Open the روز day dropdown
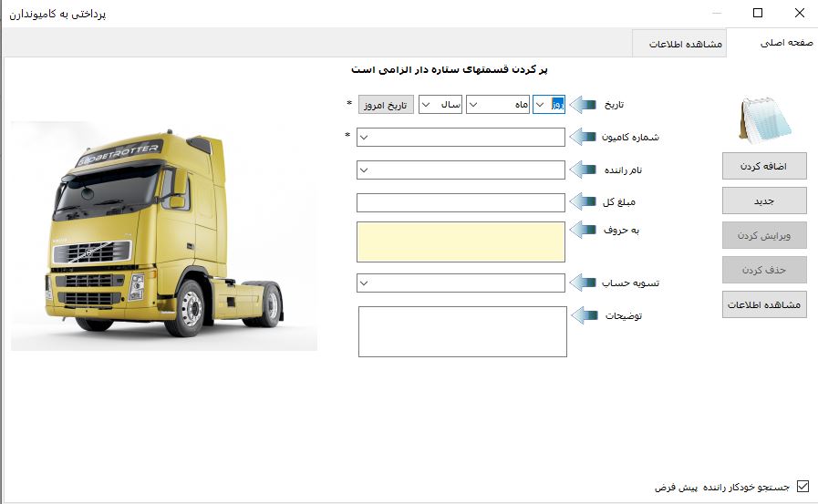The width and height of the screenshot is (818, 504). coord(540,105)
